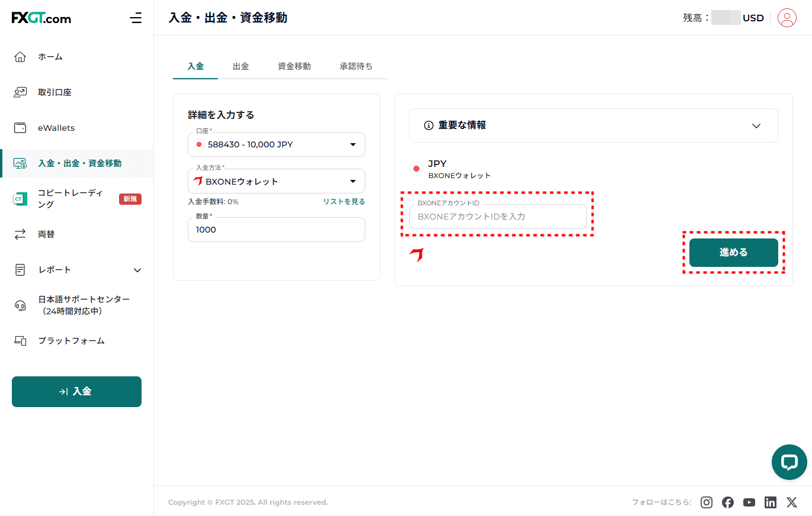The width and height of the screenshot is (812, 516).
Task: Click the red JPY currency icon
Action: coord(416,169)
